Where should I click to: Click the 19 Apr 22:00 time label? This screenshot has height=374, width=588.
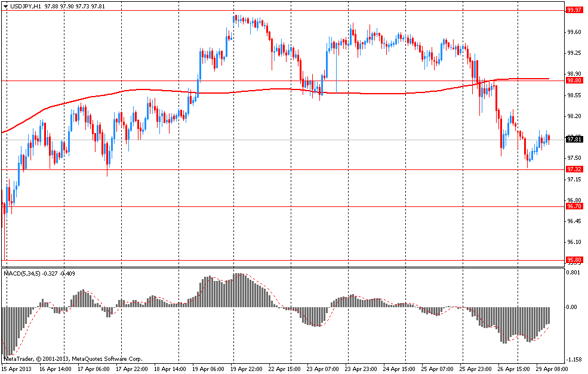pos(247,369)
